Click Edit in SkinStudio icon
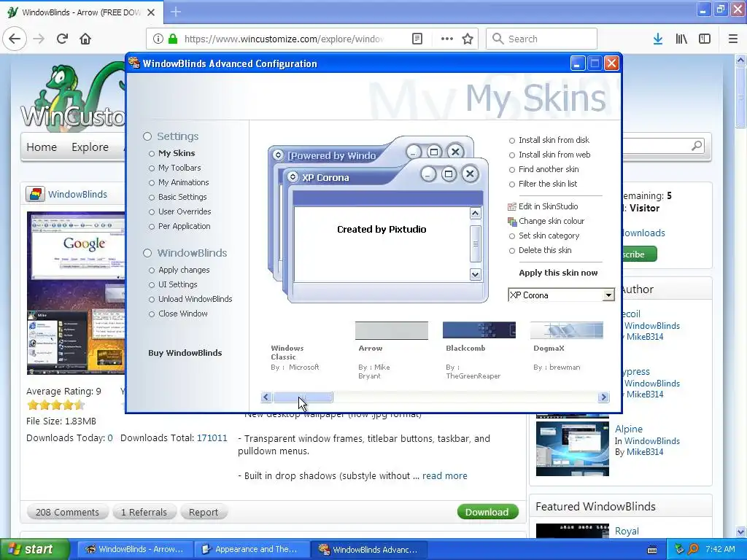The width and height of the screenshot is (747, 560). pos(512,206)
